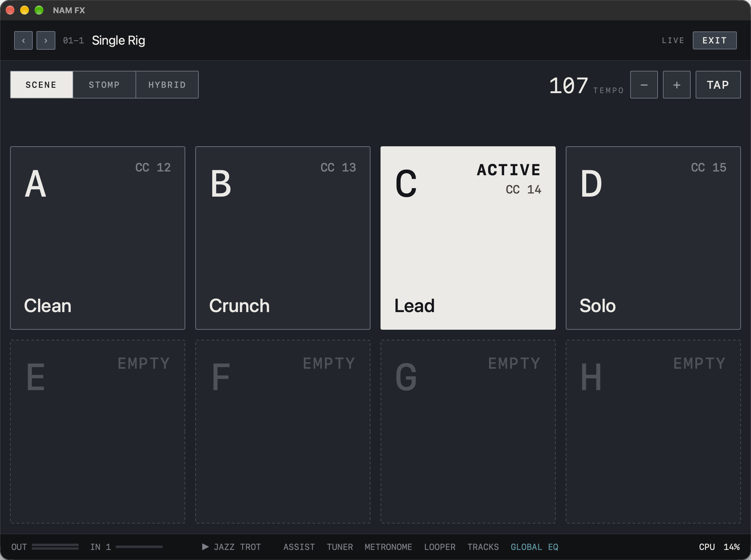Click the CC 12 label on scene A

click(153, 167)
